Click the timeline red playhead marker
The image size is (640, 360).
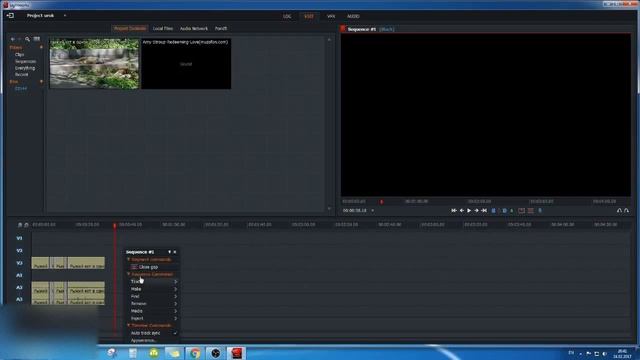[x=115, y=225]
